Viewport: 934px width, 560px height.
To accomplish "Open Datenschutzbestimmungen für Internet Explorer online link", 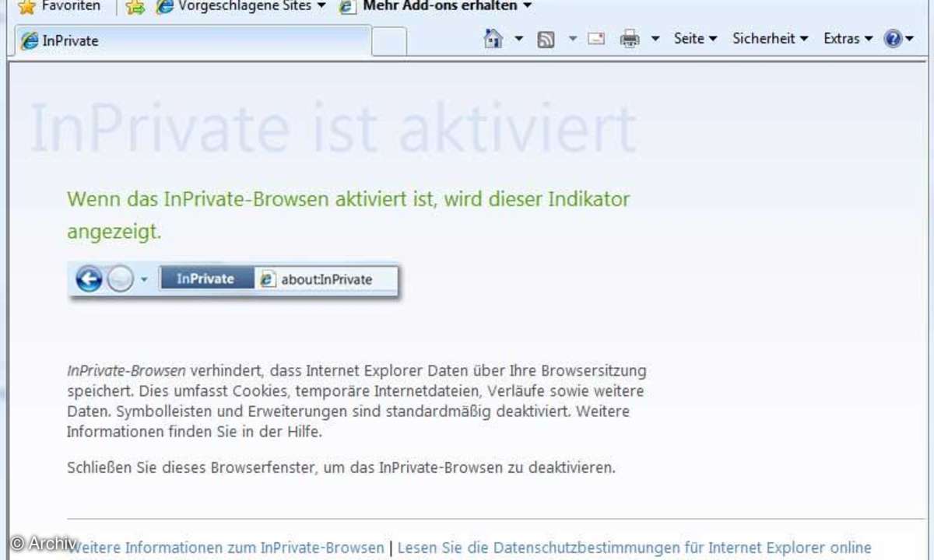I will pyautogui.click(x=634, y=548).
